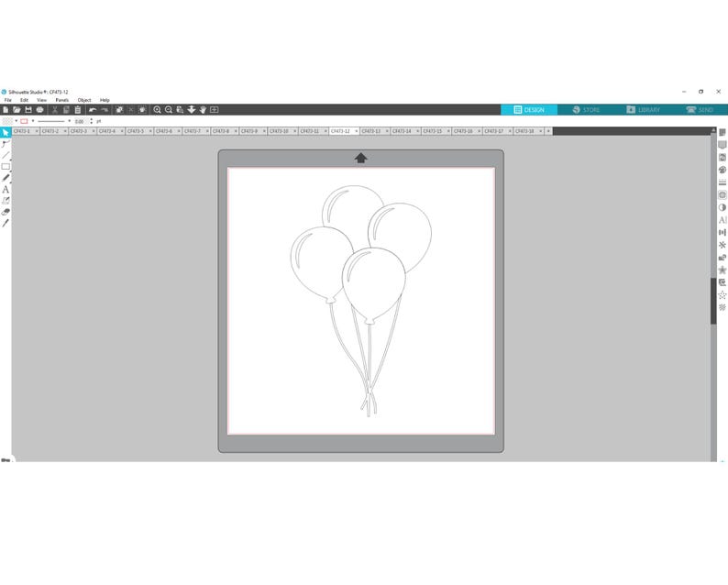
Task: Select the Text tool
Action: point(6,190)
